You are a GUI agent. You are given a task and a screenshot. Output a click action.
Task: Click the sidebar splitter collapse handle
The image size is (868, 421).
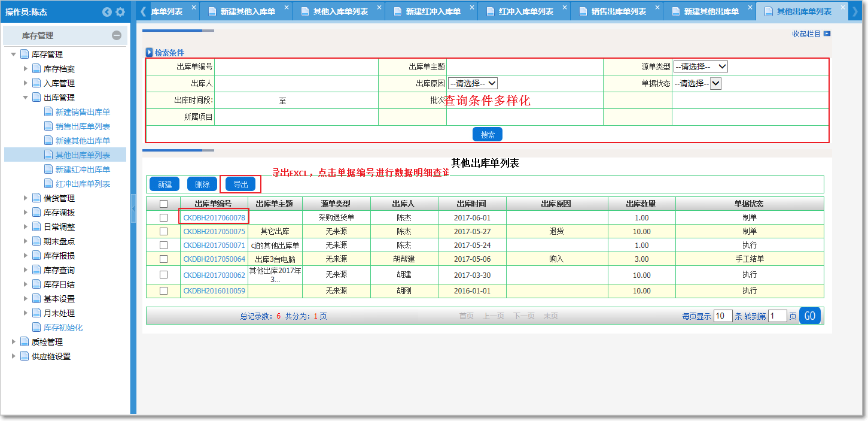(133, 208)
